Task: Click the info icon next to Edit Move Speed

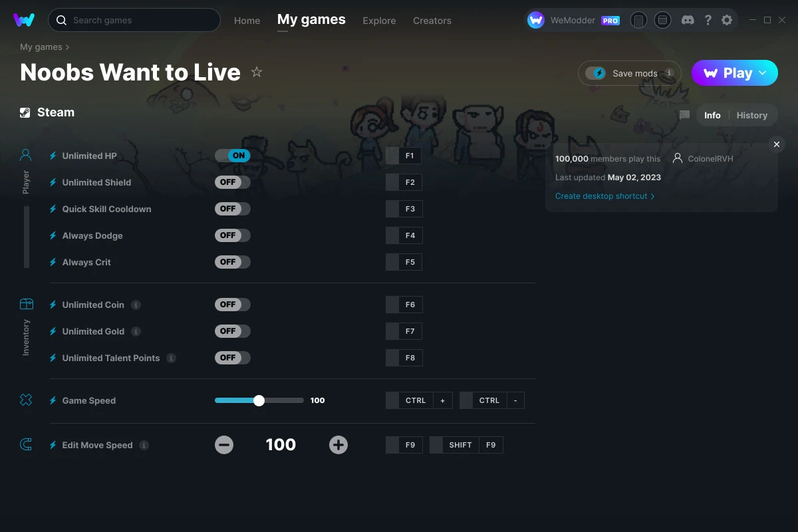Action: click(x=144, y=445)
